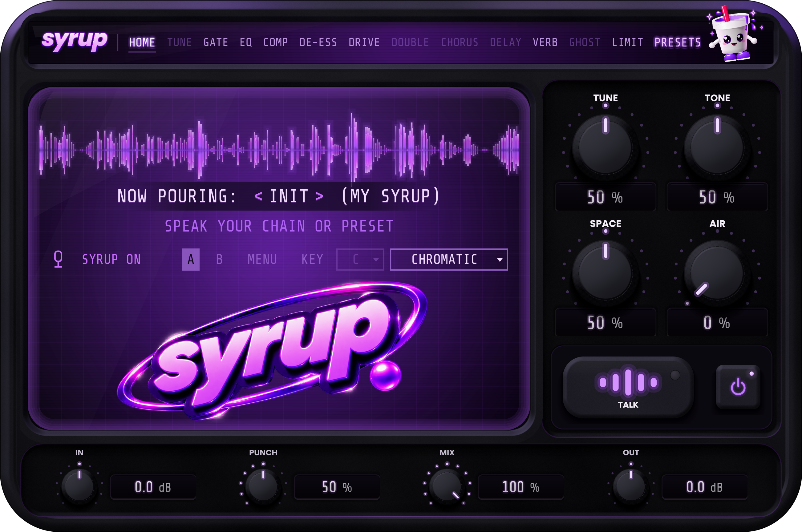Open the VERB tab
The height and width of the screenshot is (532, 802).
click(545, 42)
